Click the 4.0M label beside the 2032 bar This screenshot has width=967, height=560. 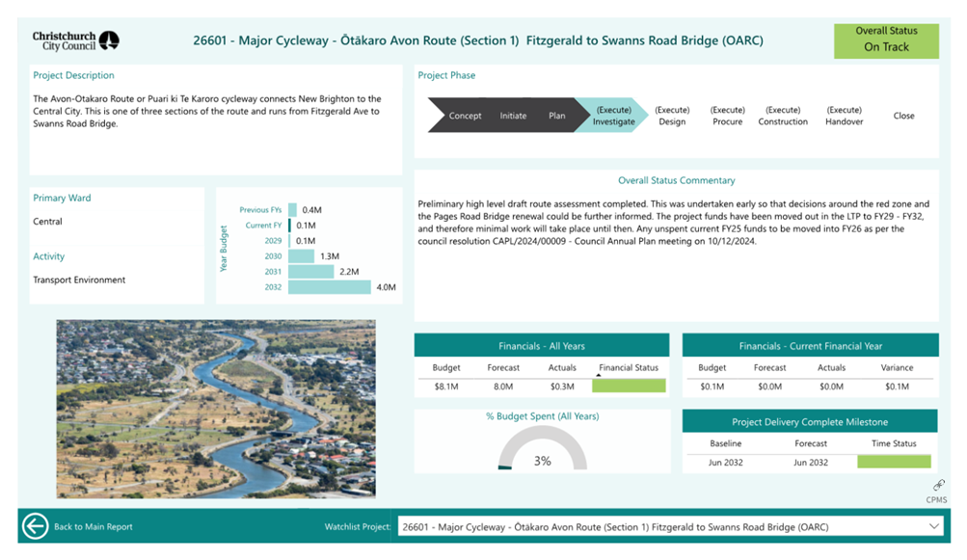point(386,287)
